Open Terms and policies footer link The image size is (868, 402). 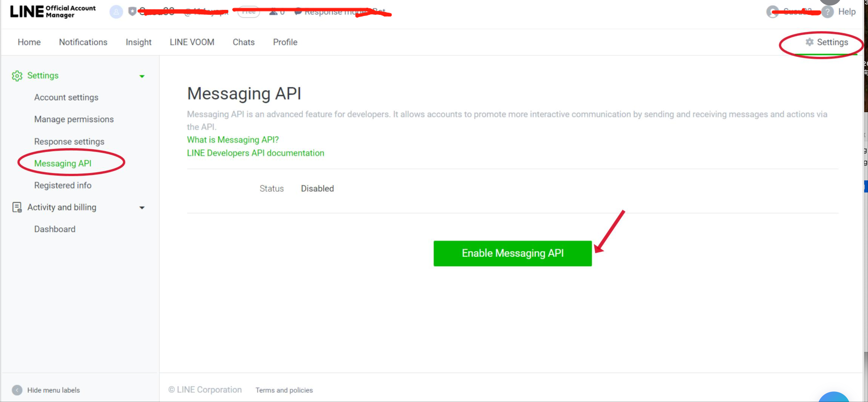[x=284, y=390]
